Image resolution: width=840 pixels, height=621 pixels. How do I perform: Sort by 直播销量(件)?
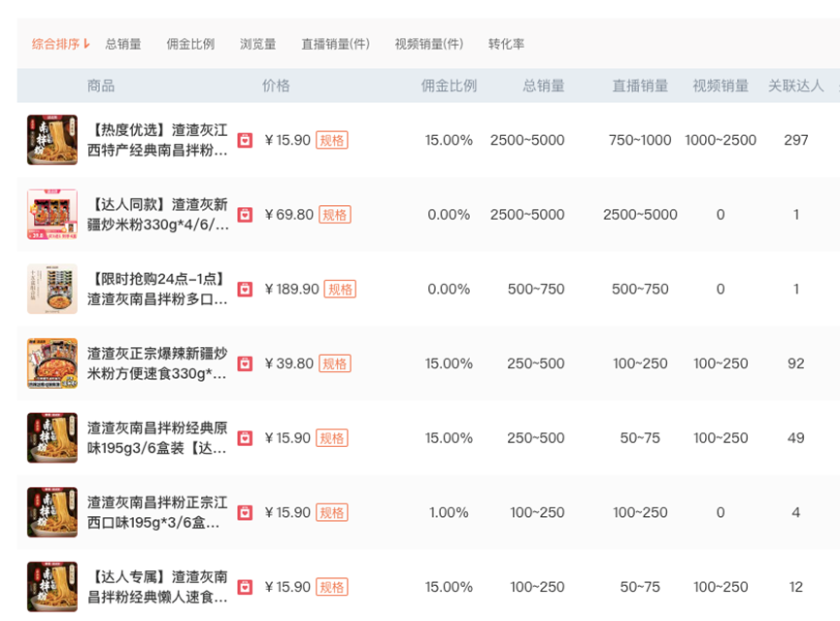pyautogui.click(x=335, y=44)
